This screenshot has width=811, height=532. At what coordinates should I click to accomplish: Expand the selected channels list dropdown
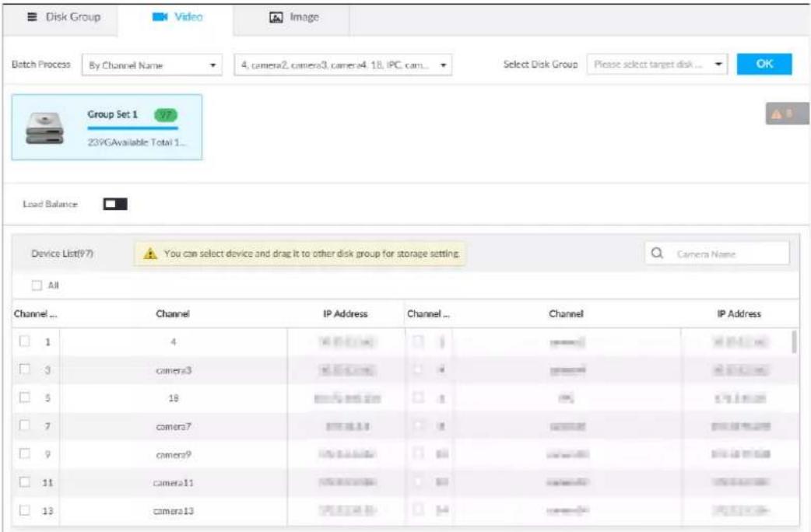pos(343,65)
